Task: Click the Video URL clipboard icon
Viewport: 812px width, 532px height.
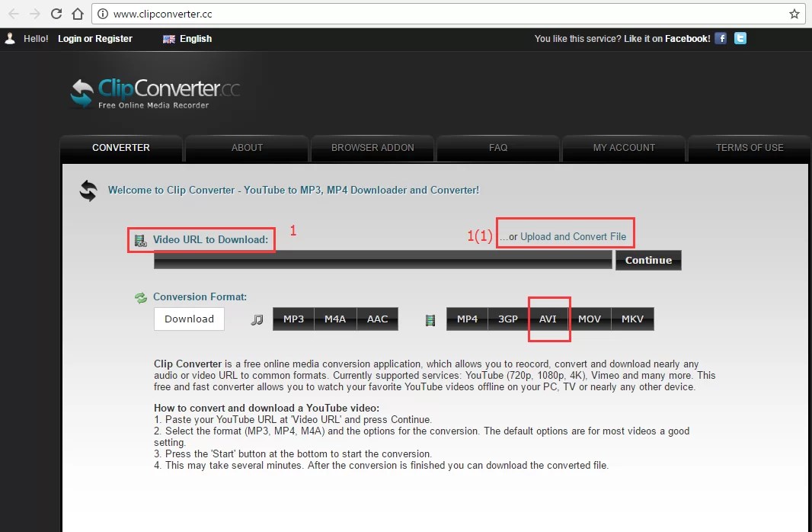Action: click(139, 239)
